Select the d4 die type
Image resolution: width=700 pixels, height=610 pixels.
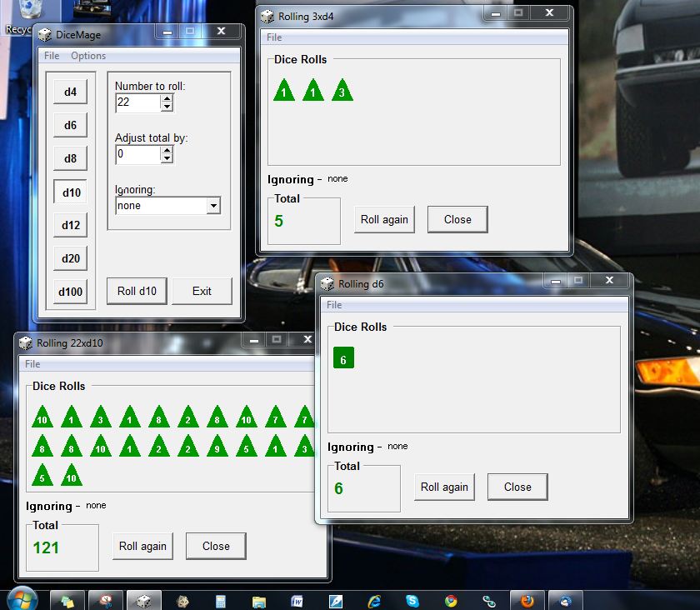point(70,92)
